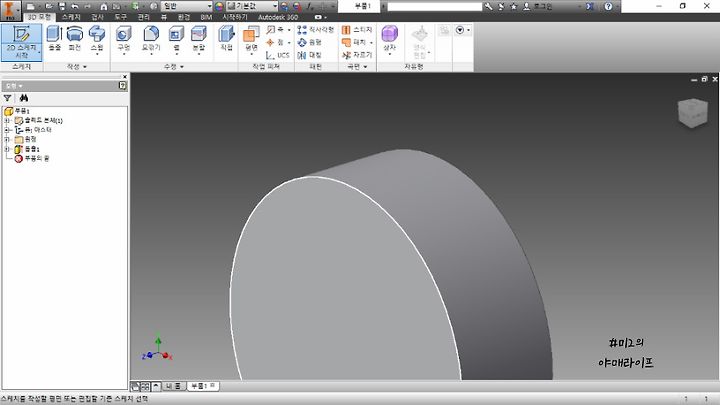The width and height of the screenshot is (720, 405).
Task: Select the freeform Box (상자) tool
Action: click(389, 39)
